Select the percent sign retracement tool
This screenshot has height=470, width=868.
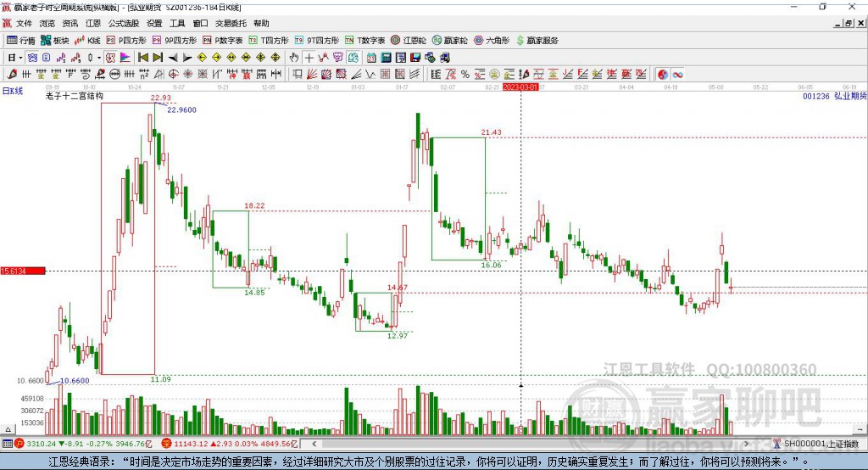tap(465, 74)
